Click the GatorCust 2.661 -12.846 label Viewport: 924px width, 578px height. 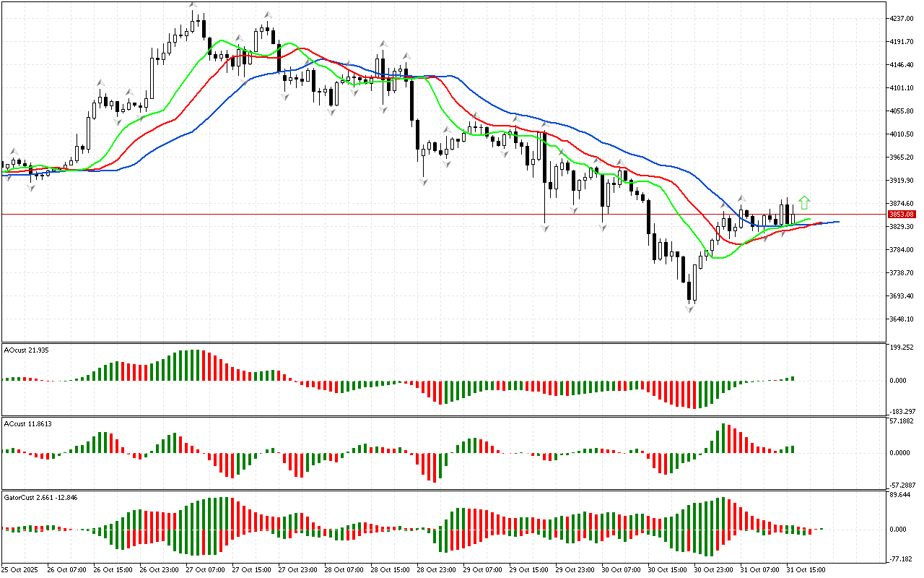[x=51, y=497]
